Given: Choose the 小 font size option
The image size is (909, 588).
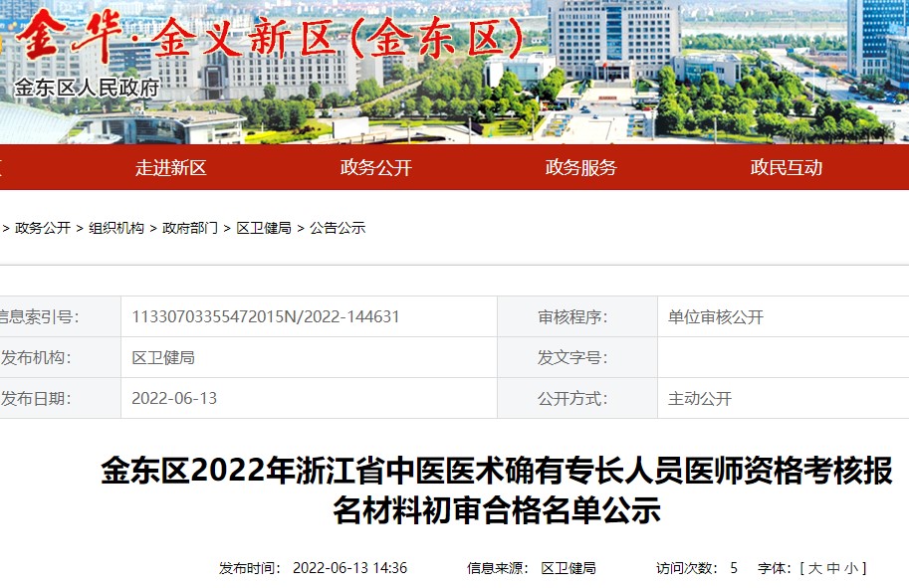Looking at the screenshot, I should 850,568.
